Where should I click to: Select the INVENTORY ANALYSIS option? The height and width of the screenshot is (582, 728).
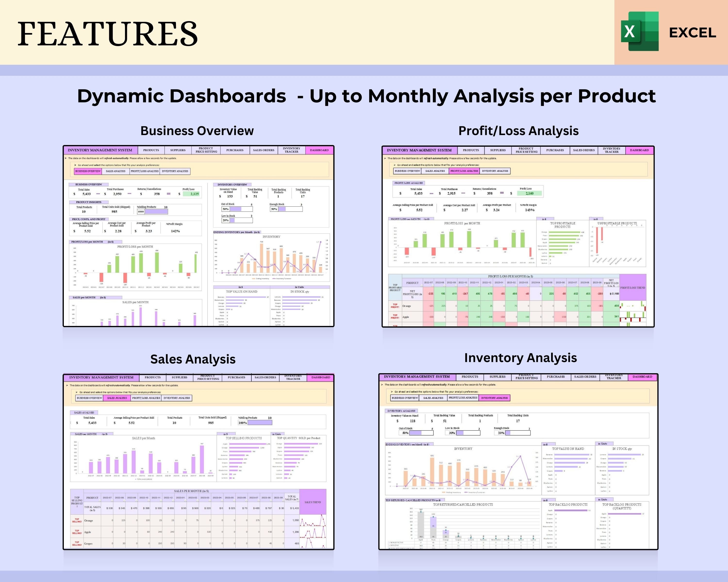click(495, 398)
